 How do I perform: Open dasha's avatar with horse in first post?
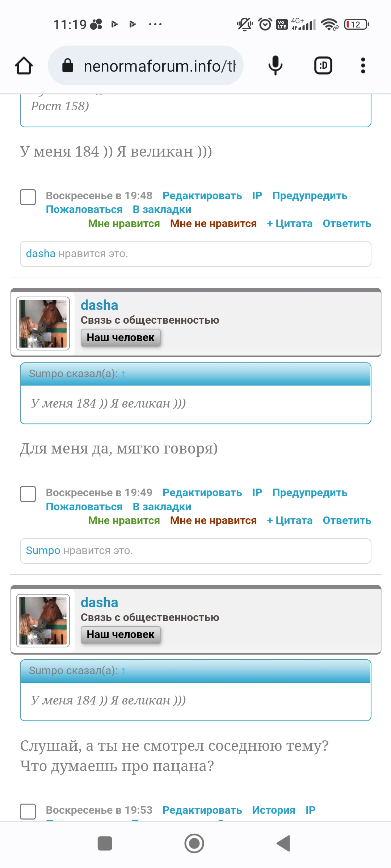(x=43, y=323)
